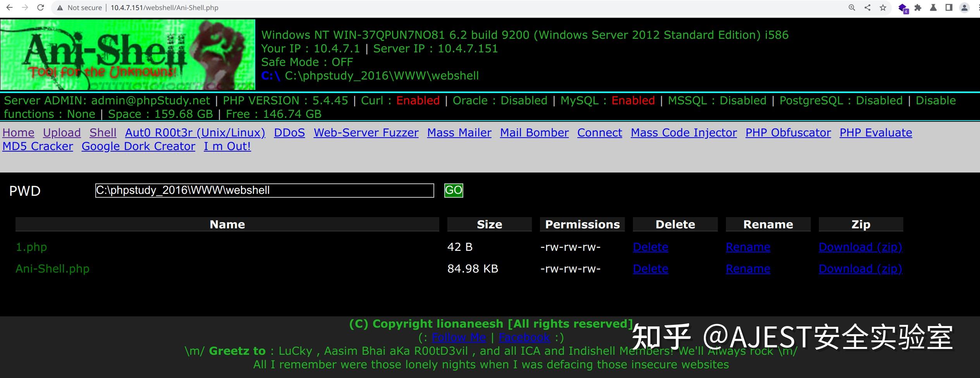Open the purple extension icon with badge
Viewport: 980px width, 378px height.
903,8
